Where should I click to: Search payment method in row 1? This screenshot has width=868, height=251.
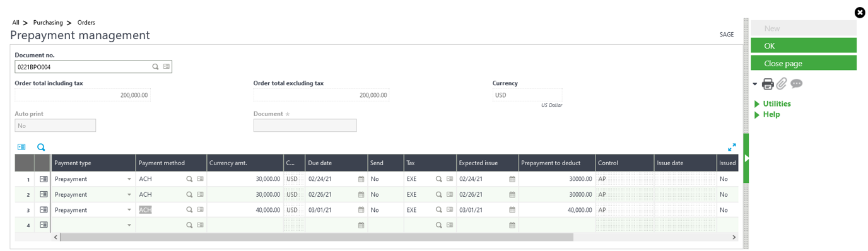pyautogui.click(x=189, y=179)
